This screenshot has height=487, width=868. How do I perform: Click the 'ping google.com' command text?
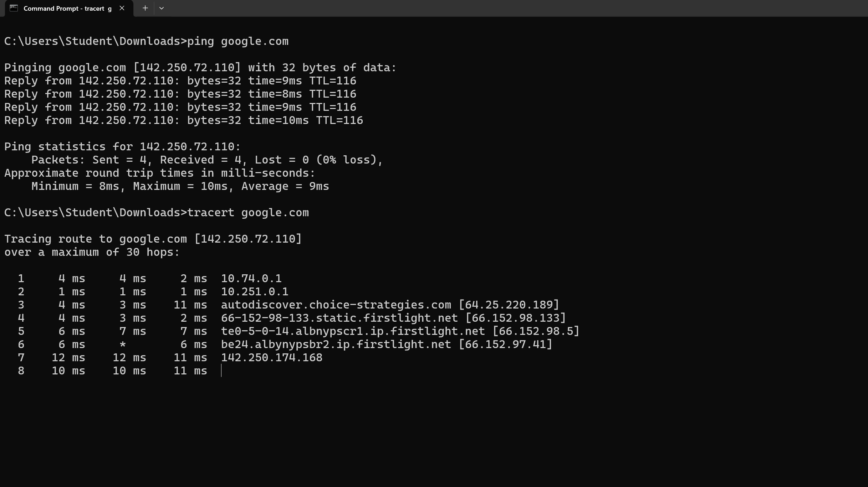(x=238, y=41)
